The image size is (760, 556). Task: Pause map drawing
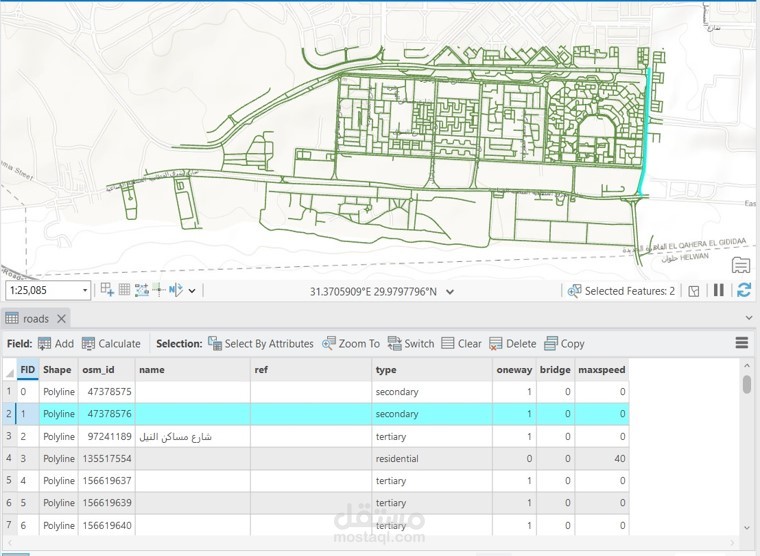(718, 291)
